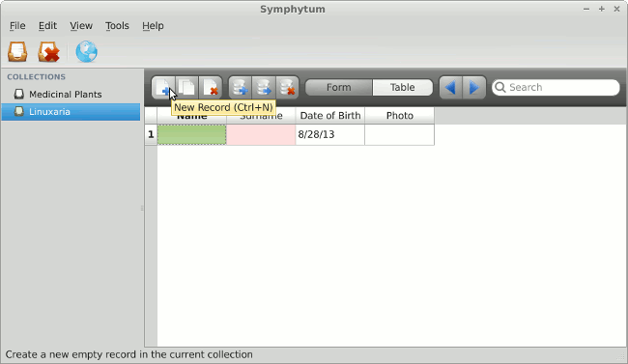The height and width of the screenshot is (364, 628).
Task: Maximize the Symphytum window
Action: tap(602, 9)
